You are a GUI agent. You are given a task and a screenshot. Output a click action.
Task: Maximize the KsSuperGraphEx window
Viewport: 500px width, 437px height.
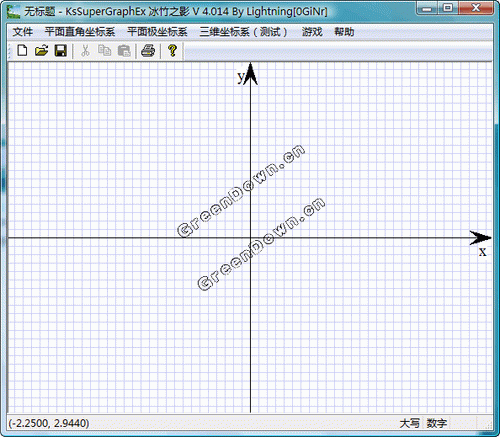click(448, 8)
